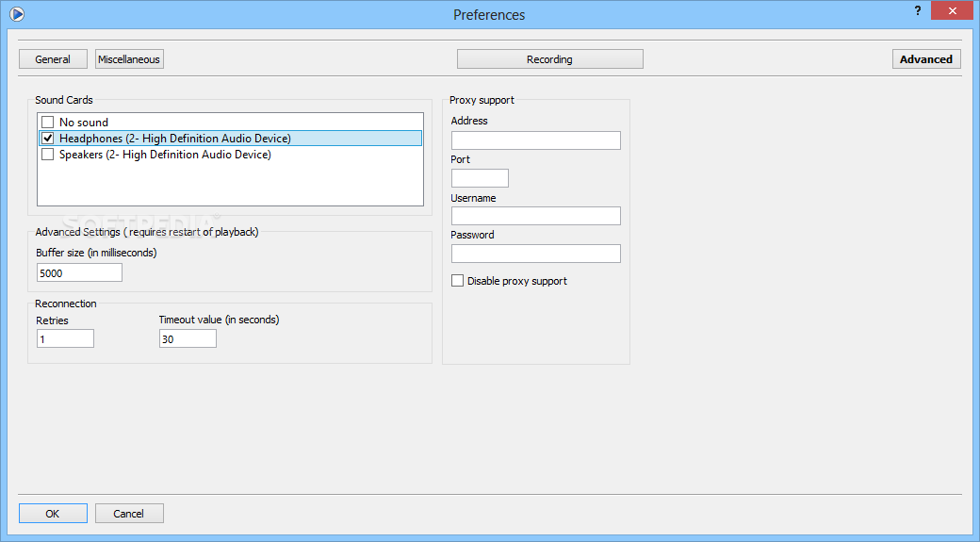Click the proxy Address field
Viewport: 980px width, 542px height.
[535, 140]
